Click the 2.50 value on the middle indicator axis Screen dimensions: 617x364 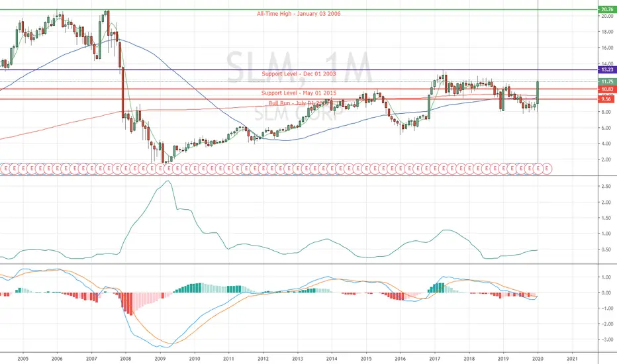pyautogui.click(x=606, y=187)
